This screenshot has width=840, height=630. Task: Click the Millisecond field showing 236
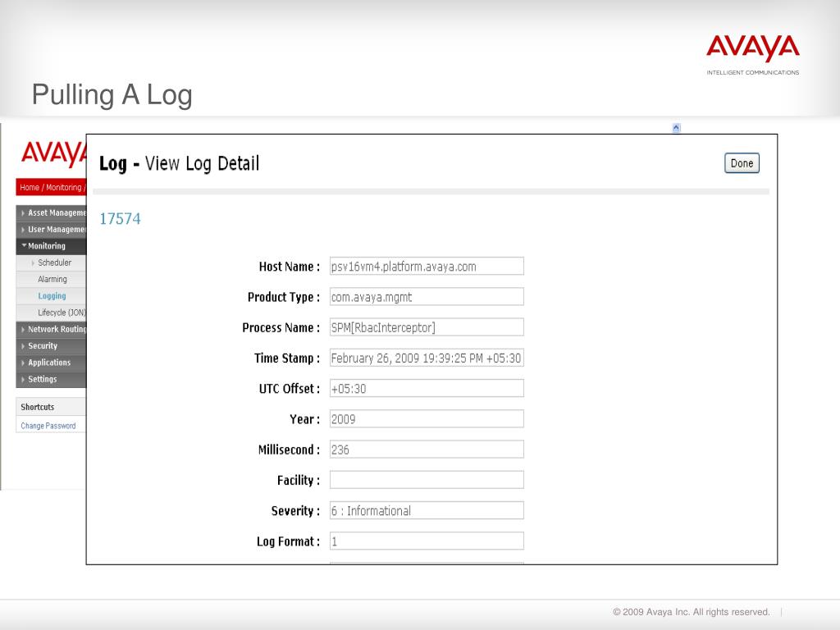pyautogui.click(x=427, y=450)
